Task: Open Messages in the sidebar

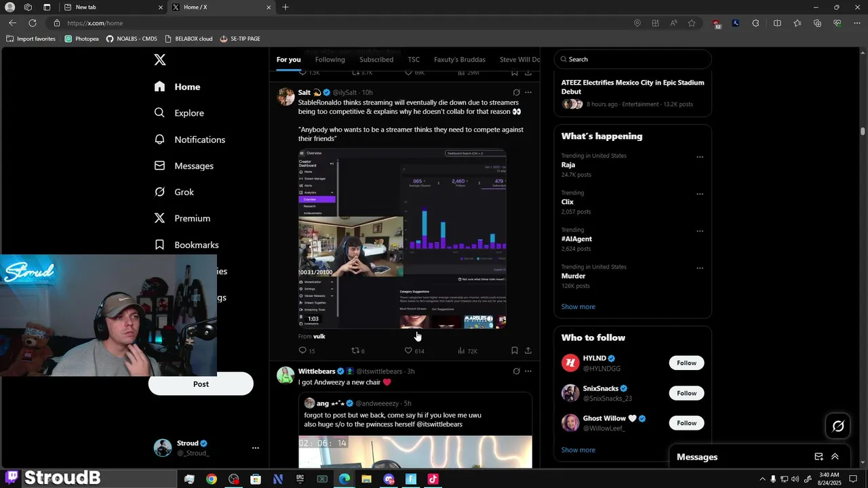Action: (x=184, y=166)
